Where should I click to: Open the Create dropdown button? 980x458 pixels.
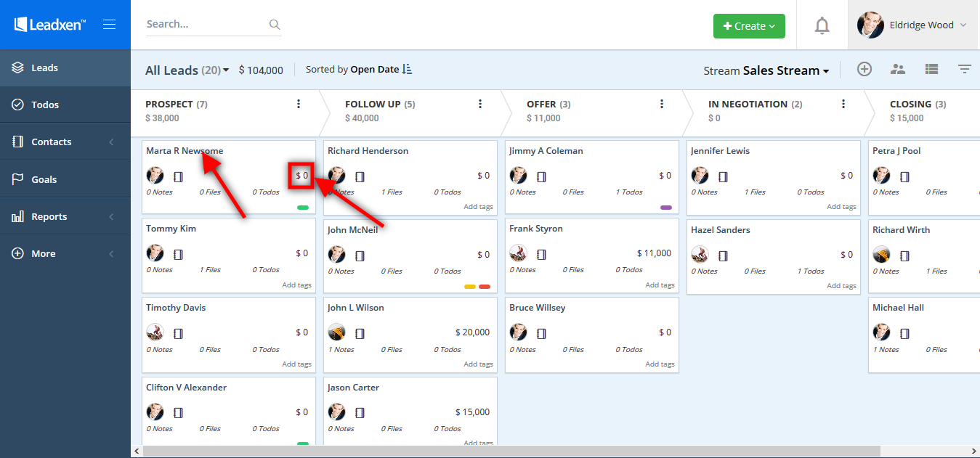coord(749,25)
